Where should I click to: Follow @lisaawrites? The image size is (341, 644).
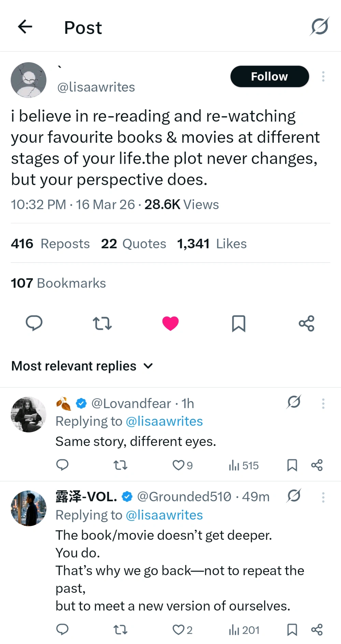point(269,76)
